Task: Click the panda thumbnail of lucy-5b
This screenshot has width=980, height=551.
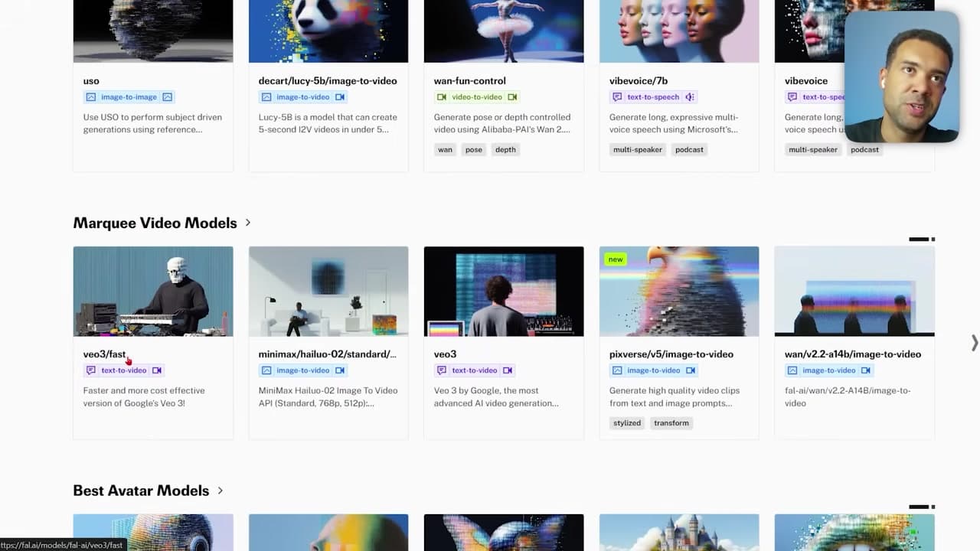Action: 328,31
